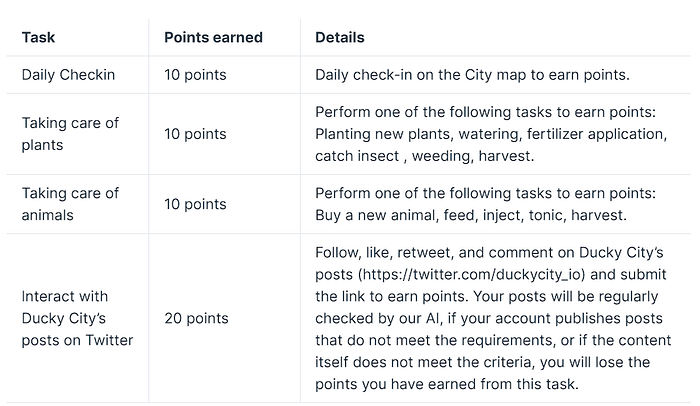Select the Daily Checkin task cell
This screenshot has width=700, height=406.
click(x=68, y=75)
